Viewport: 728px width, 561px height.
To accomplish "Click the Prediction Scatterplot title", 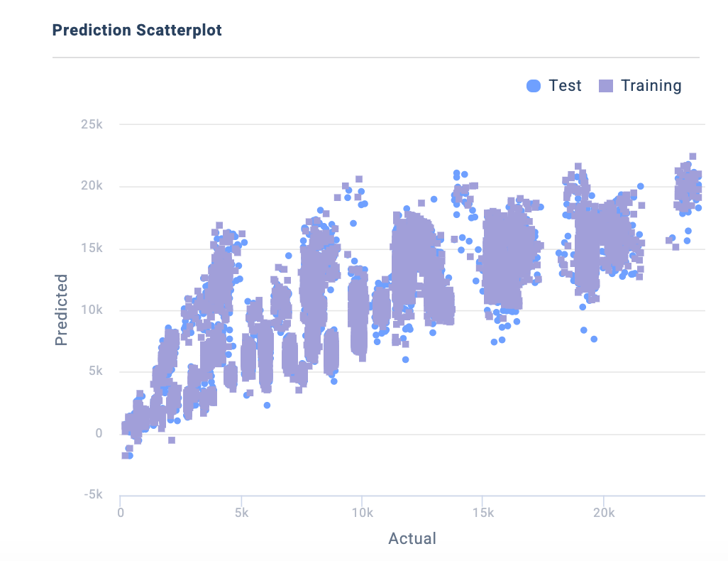I will pyautogui.click(x=137, y=30).
